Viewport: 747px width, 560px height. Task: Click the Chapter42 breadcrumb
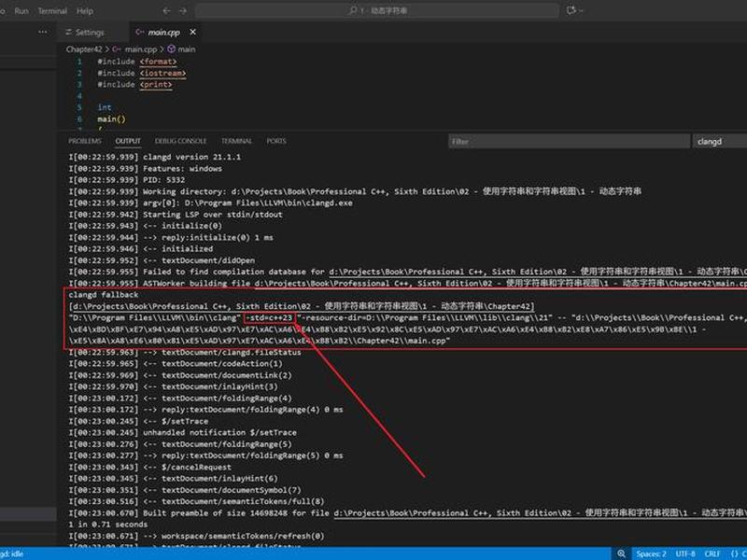(x=84, y=49)
